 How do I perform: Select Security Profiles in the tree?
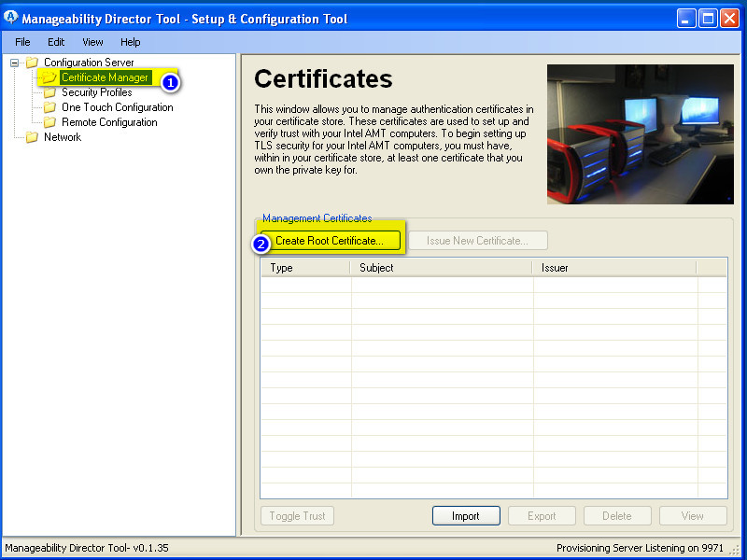click(x=97, y=92)
